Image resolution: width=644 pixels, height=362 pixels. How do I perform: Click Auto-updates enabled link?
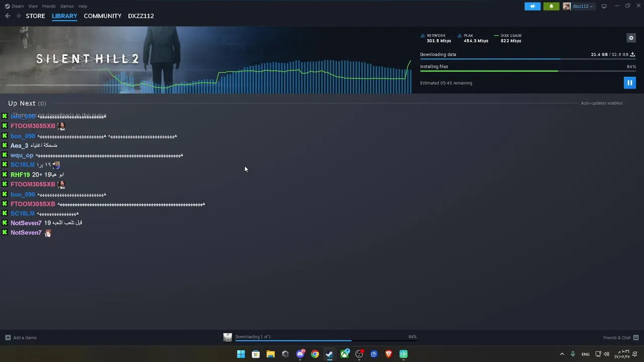(x=601, y=103)
